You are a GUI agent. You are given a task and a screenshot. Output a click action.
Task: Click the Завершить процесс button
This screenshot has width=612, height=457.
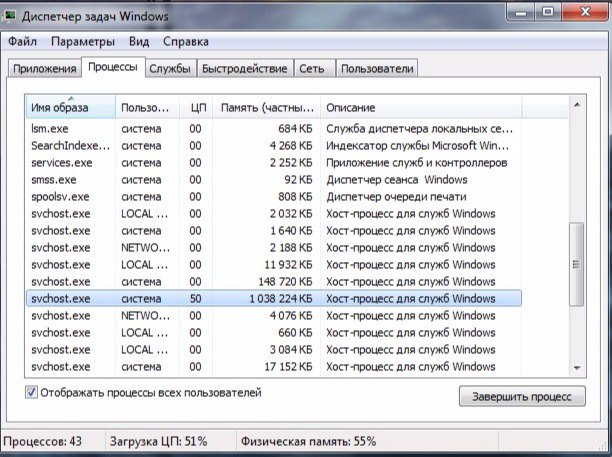(x=522, y=396)
